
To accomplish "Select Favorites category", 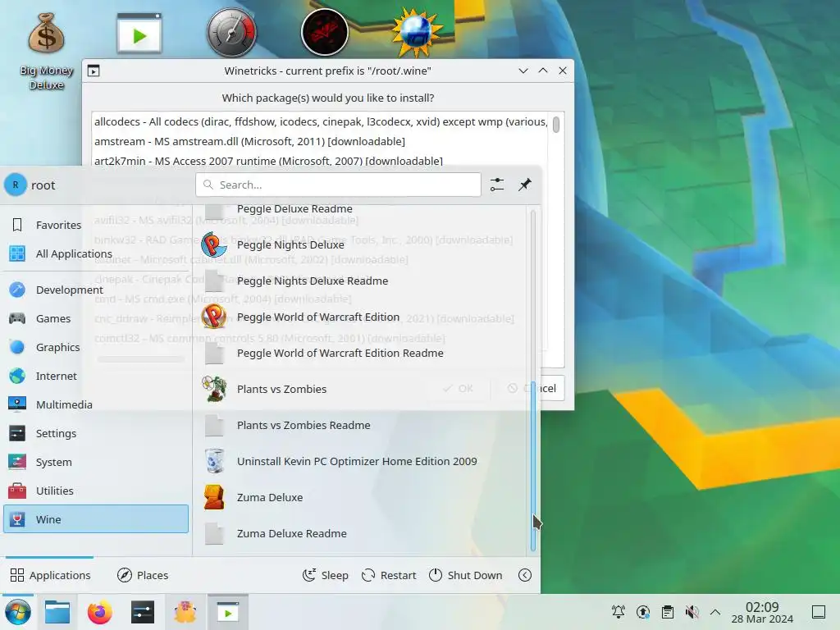I will click(96, 225).
